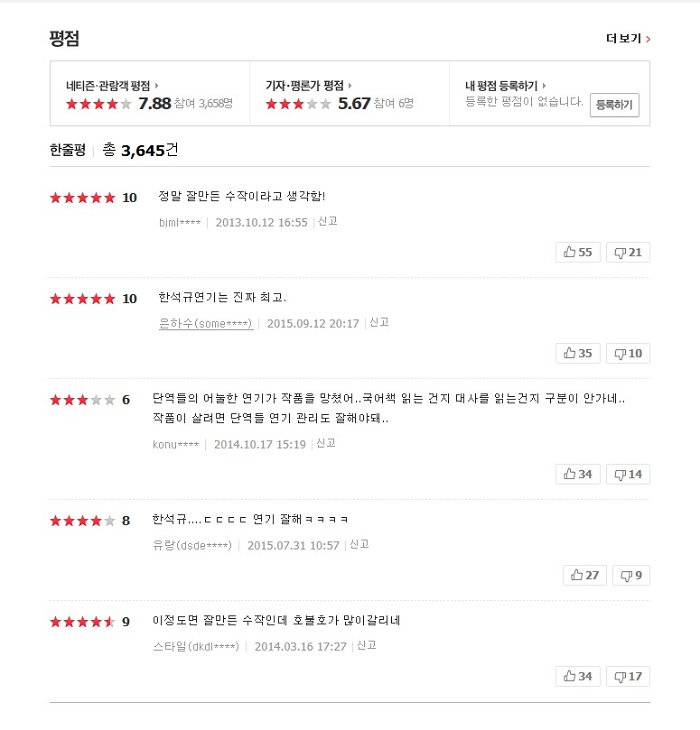Downvote the konu**** review with 14 dislikes
700x730 pixels.
click(x=628, y=474)
